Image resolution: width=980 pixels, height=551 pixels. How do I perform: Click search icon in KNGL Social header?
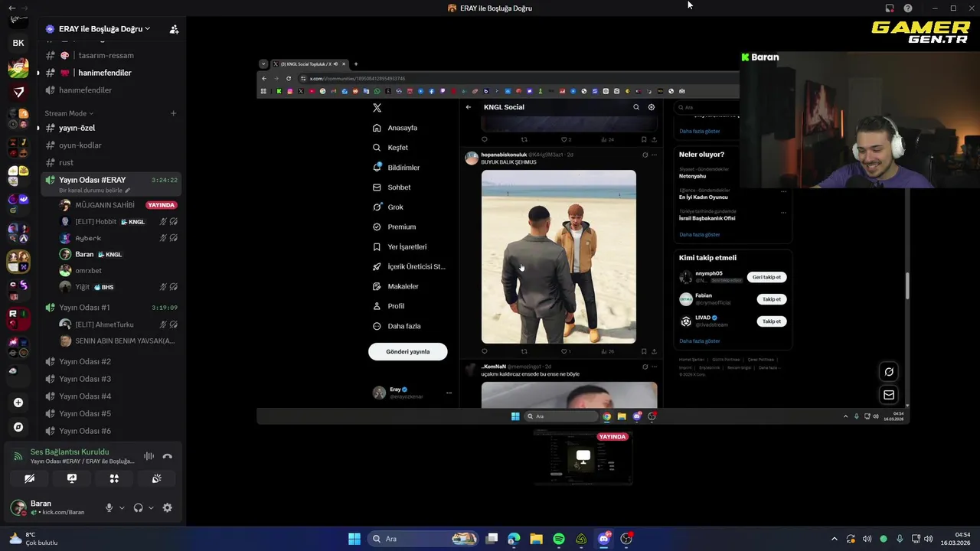click(x=635, y=107)
